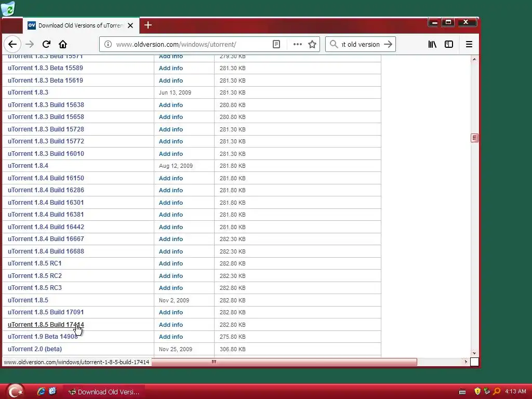The image size is (532, 399).
Task: Click Add info for 1.8.4 Build 16150
Action: [x=170, y=179]
